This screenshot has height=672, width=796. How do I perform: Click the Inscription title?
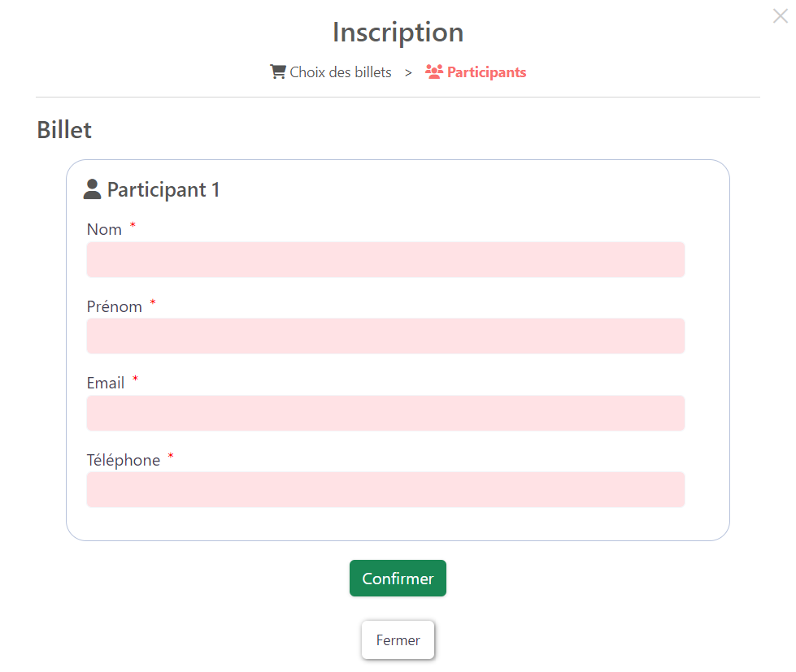click(x=398, y=33)
